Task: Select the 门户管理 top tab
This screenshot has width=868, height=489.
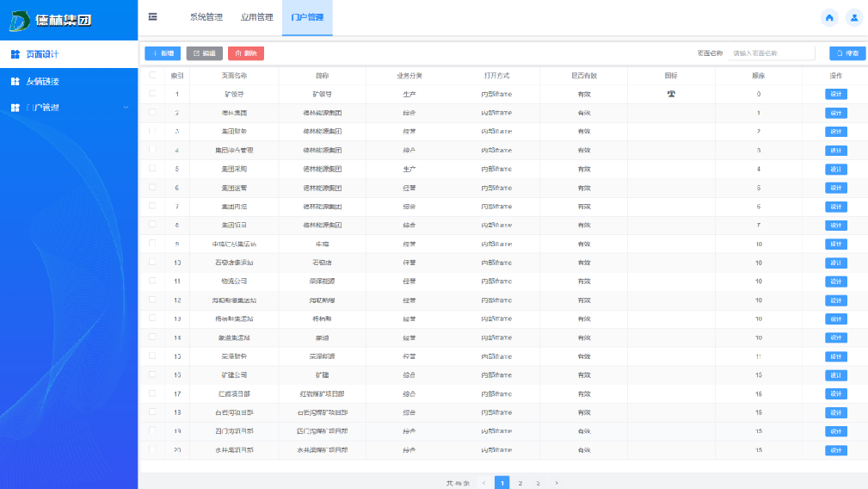Action: tap(307, 18)
